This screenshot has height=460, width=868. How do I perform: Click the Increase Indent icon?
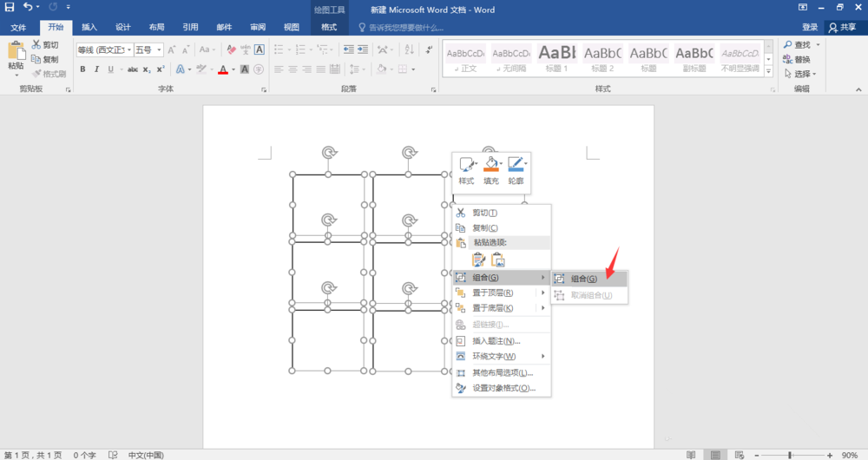click(363, 49)
